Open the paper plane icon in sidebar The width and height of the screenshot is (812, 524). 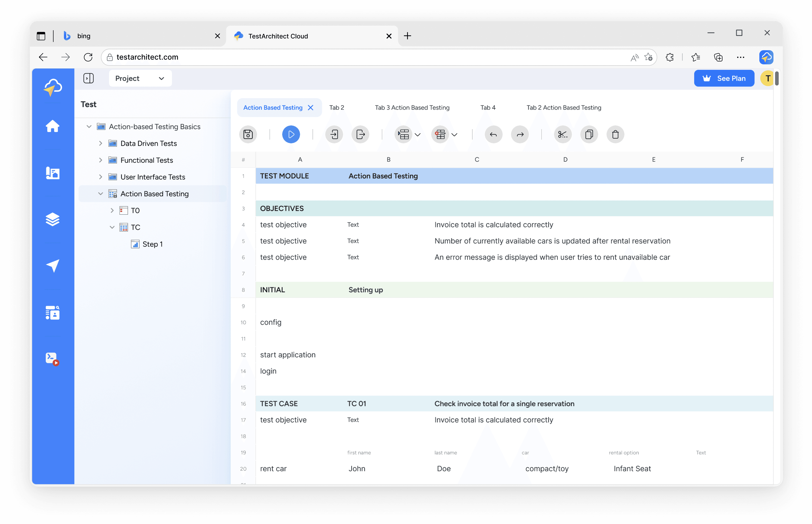[52, 266]
